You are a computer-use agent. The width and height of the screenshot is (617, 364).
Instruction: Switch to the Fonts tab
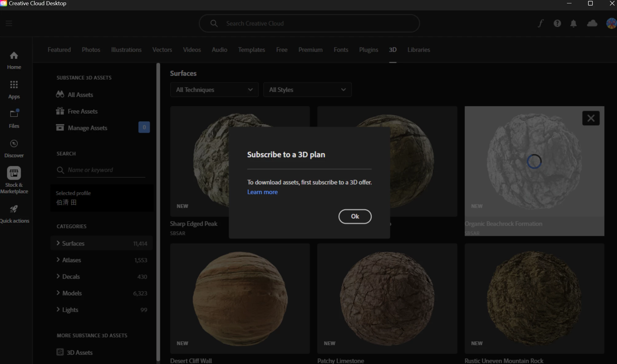click(341, 50)
